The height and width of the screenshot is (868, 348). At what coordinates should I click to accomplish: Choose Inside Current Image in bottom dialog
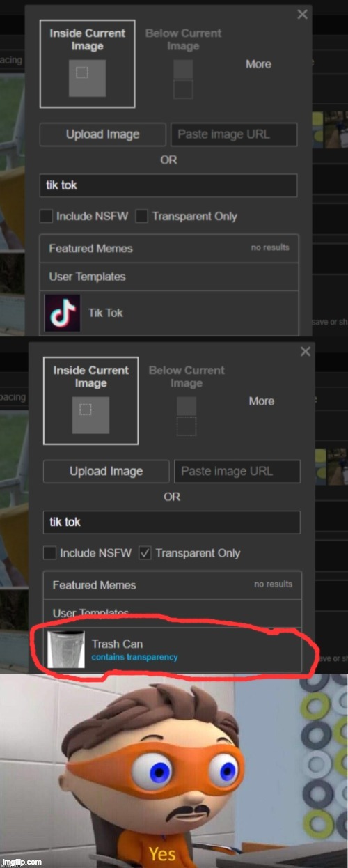pos(90,401)
